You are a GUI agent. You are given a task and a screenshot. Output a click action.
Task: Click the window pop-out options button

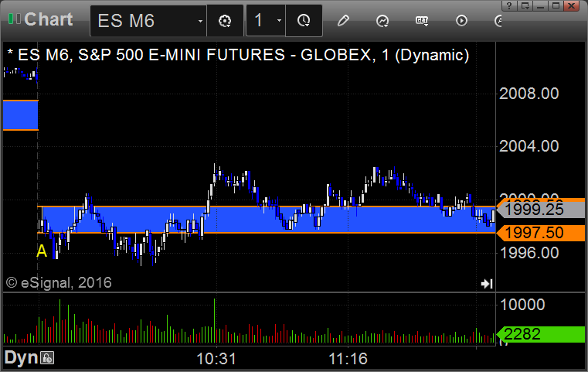click(x=525, y=6)
